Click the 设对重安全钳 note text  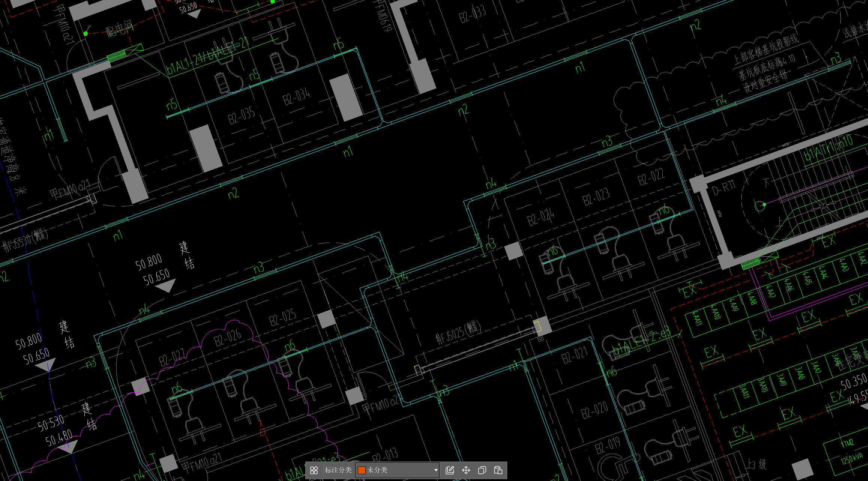pos(766,82)
